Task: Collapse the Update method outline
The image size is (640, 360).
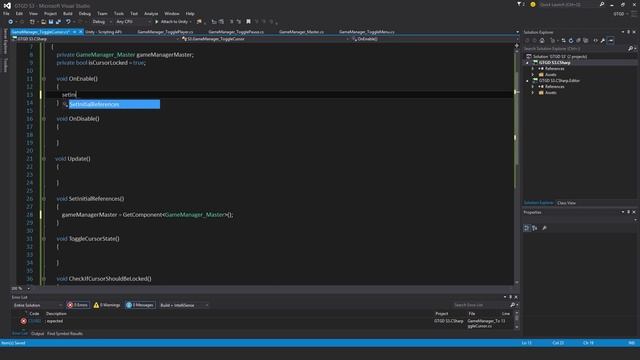Action: (44, 159)
